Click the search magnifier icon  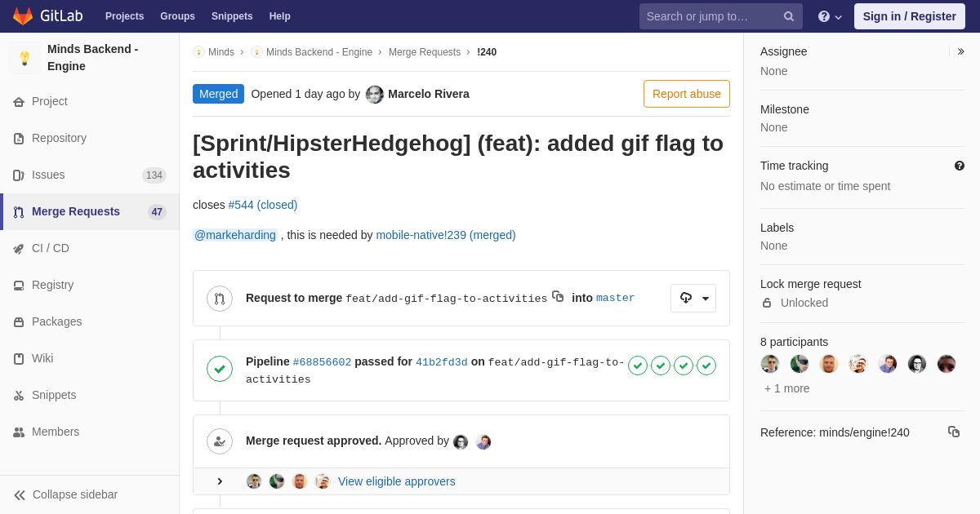point(789,16)
